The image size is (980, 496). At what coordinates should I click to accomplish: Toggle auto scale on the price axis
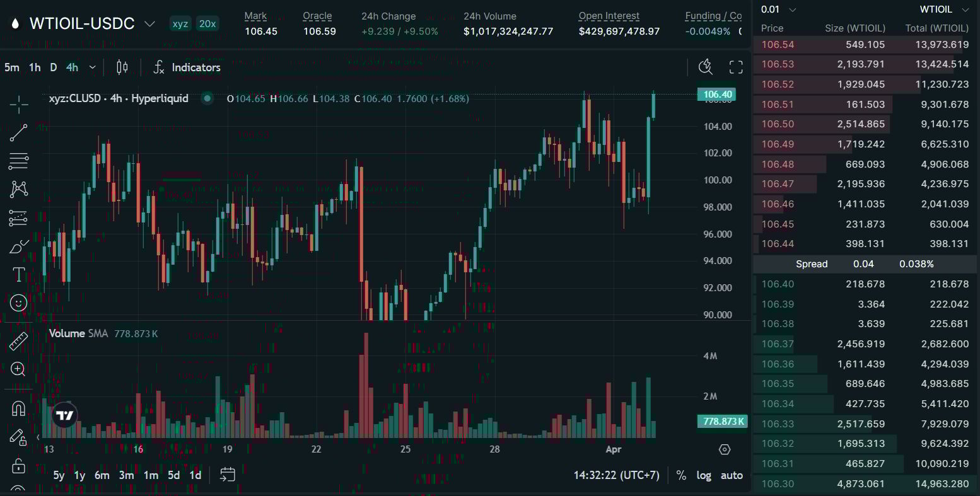tap(731, 475)
